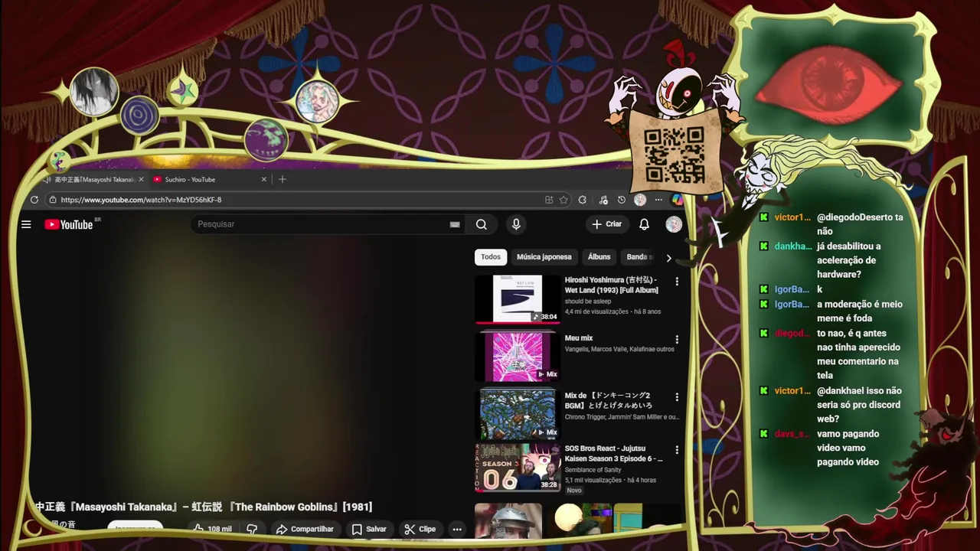Reload the page with the refresh icon

tap(34, 200)
